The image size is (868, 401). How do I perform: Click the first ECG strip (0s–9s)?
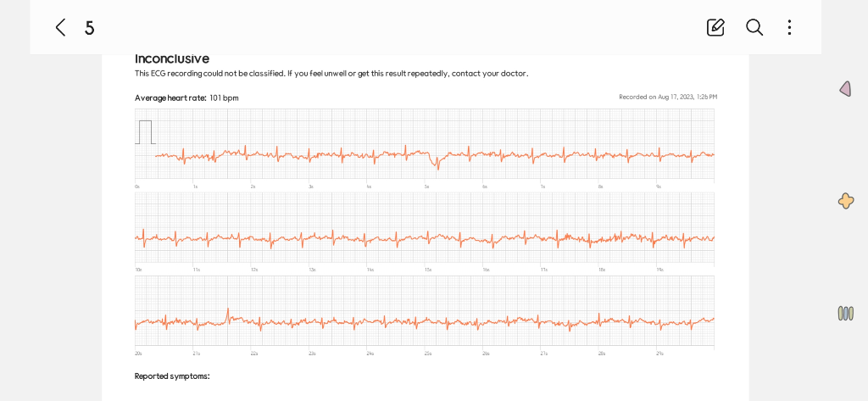(x=424, y=144)
